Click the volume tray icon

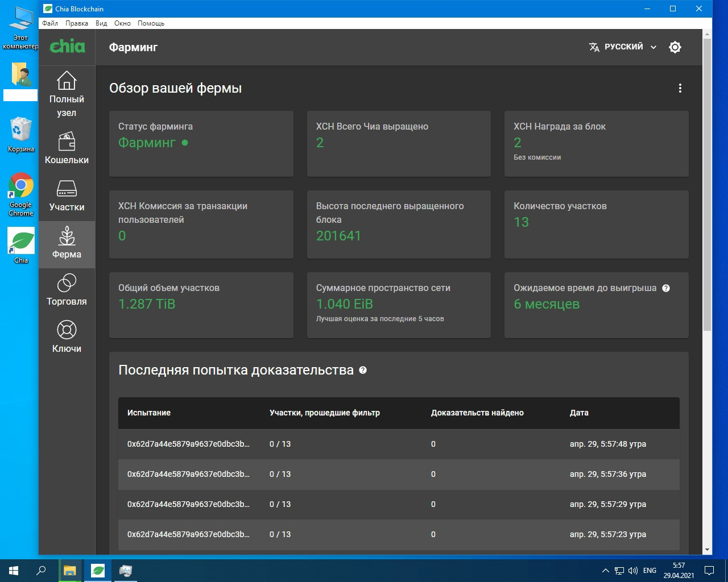tap(633, 571)
